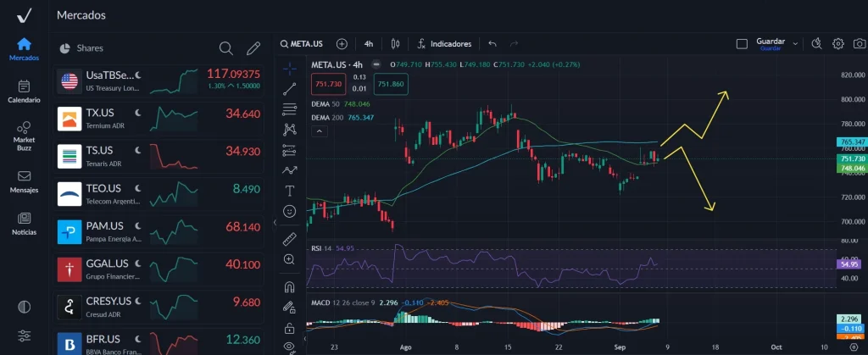The height and width of the screenshot is (355, 868).
Task: Change the 4h timeframe interval
Action: (369, 44)
